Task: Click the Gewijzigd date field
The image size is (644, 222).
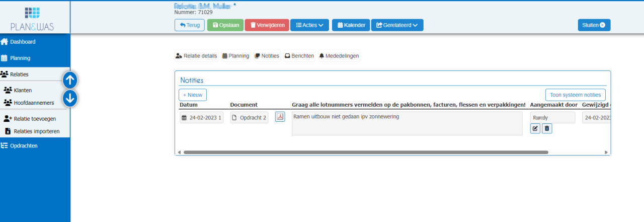Action: [x=596, y=118]
